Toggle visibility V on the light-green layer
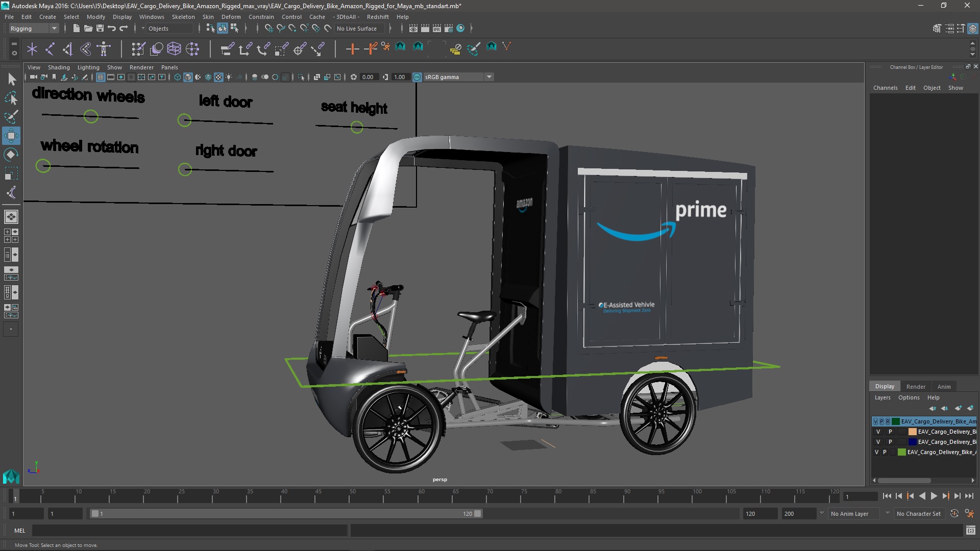 tap(877, 452)
